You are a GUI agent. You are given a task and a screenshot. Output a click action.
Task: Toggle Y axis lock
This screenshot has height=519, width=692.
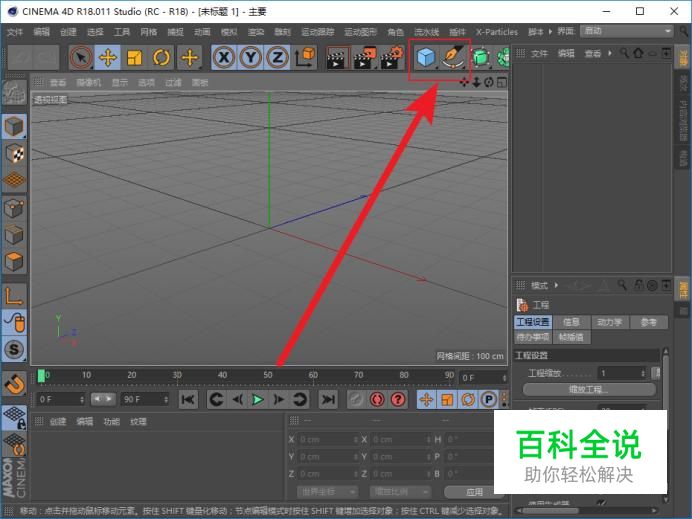coord(251,58)
